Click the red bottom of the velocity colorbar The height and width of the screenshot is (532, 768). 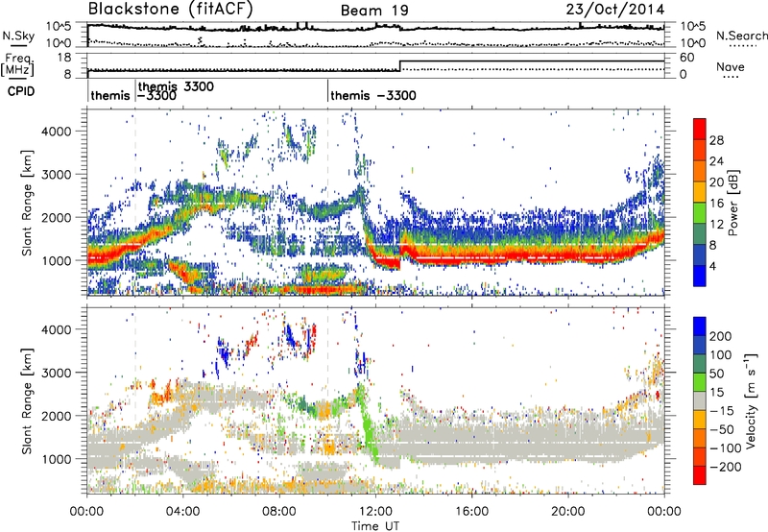pyautogui.click(x=700, y=475)
